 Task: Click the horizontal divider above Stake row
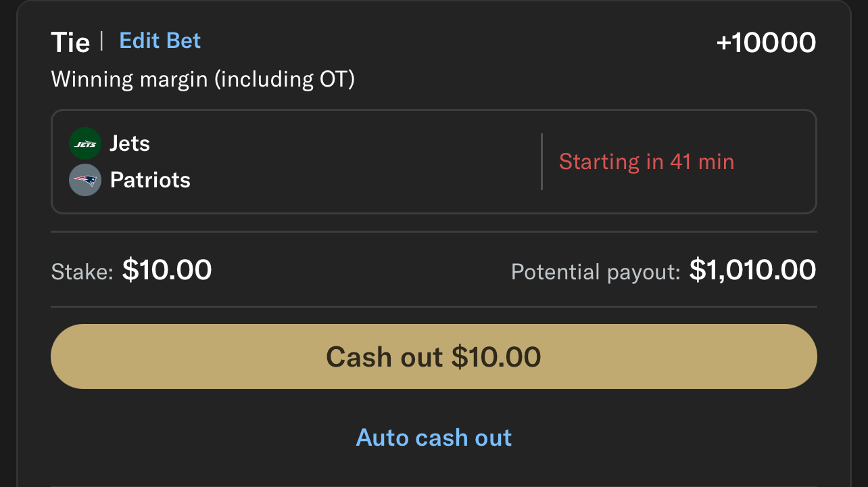(x=433, y=231)
